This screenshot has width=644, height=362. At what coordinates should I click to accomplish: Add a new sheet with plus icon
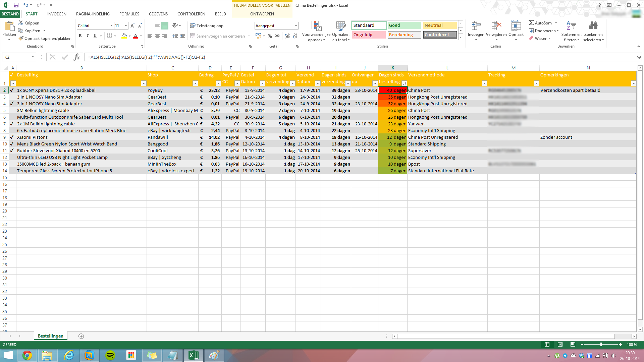(81, 336)
